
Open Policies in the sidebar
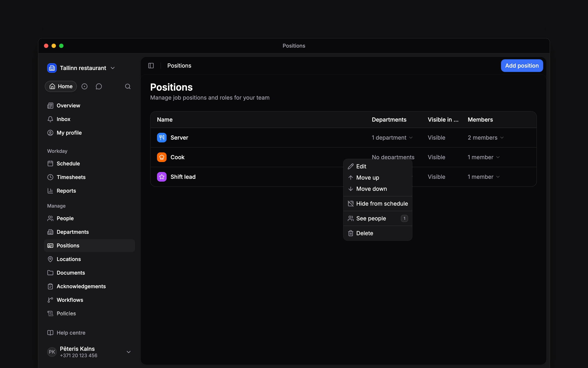(x=89, y=314)
